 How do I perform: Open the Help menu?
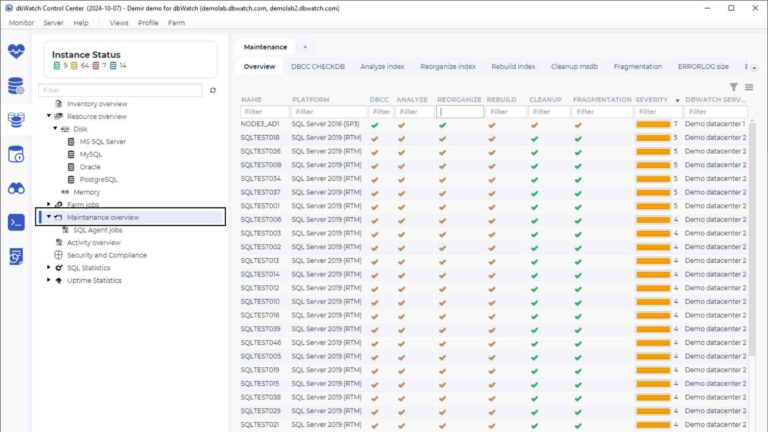pyautogui.click(x=81, y=23)
